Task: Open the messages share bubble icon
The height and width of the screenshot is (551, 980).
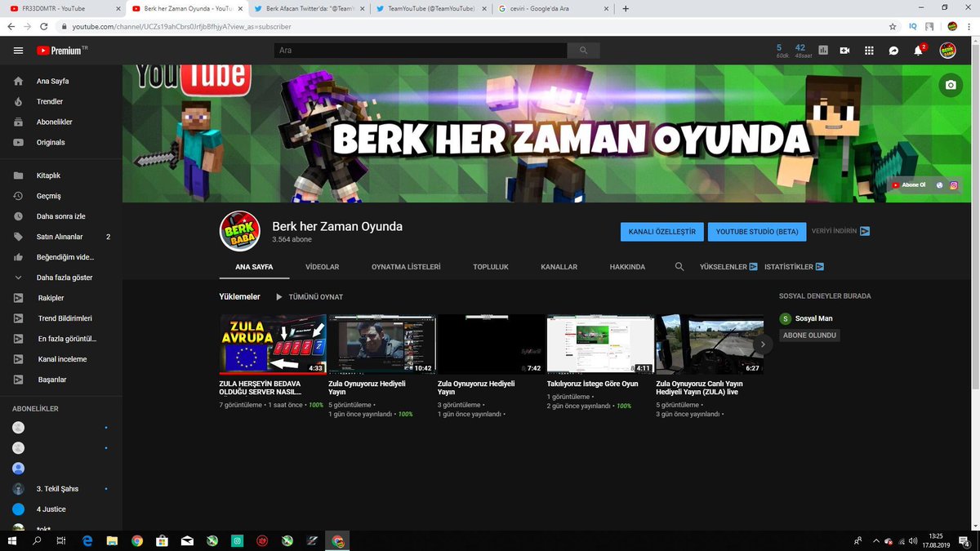Action: 894,51
